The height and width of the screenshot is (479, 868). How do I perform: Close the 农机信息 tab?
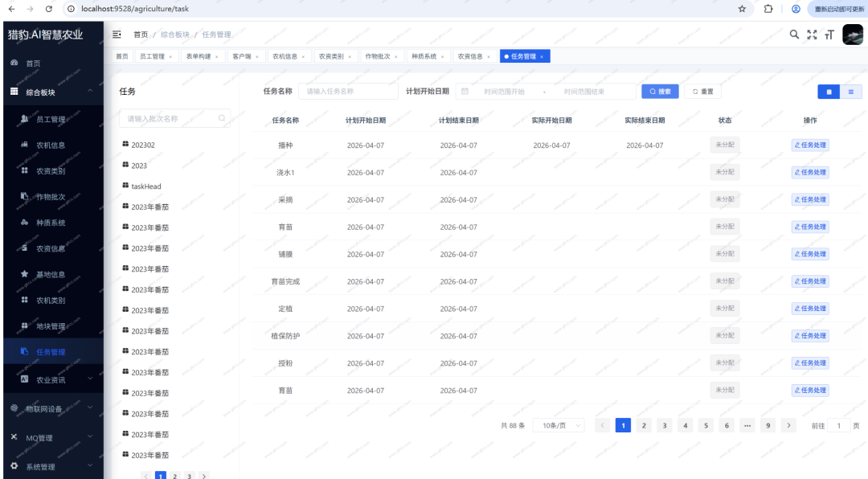(303, 56)
